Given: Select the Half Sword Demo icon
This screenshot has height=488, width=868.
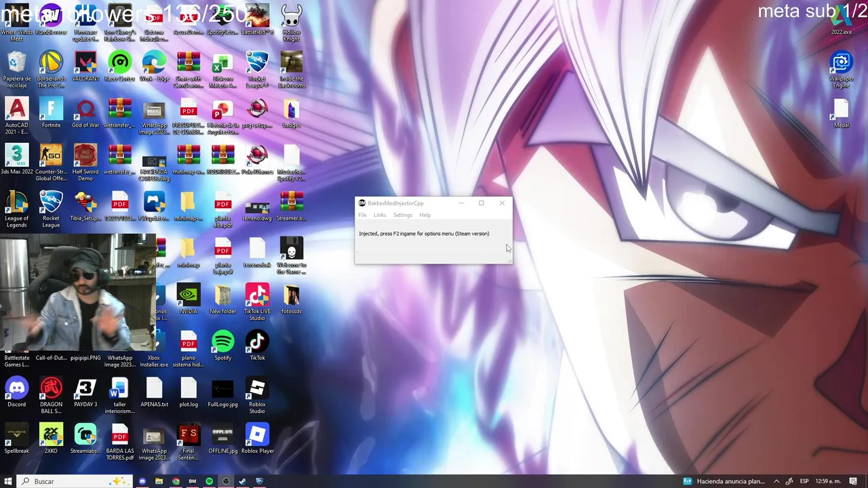Looking at the screenshot, I should [85, 163].
